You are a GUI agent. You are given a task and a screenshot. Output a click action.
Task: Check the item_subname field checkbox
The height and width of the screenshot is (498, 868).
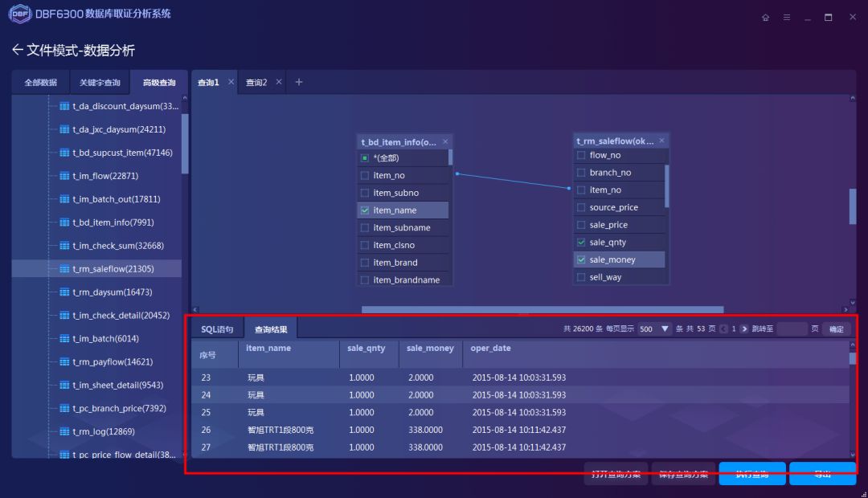[365, 228]
